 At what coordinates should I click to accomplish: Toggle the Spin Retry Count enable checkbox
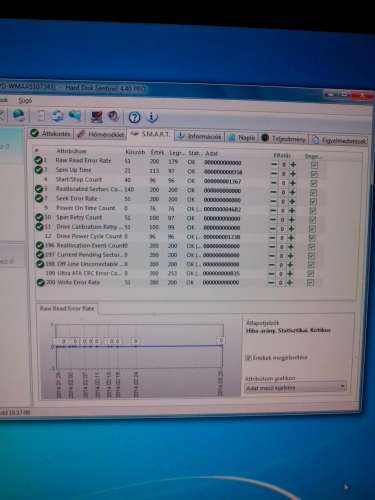coord(312,220)
